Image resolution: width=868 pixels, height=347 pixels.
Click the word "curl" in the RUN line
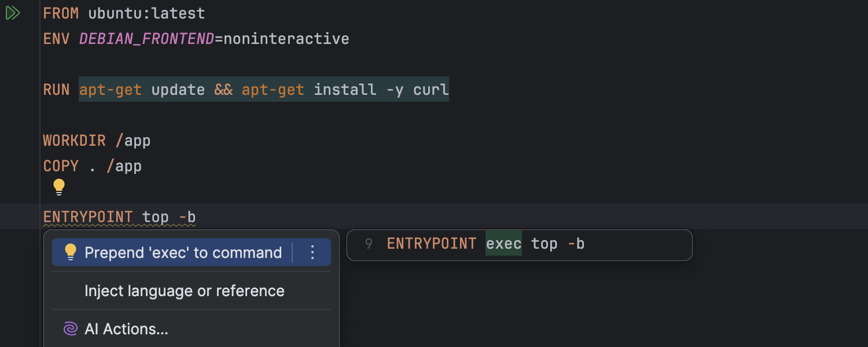click(x=431, y=90)
